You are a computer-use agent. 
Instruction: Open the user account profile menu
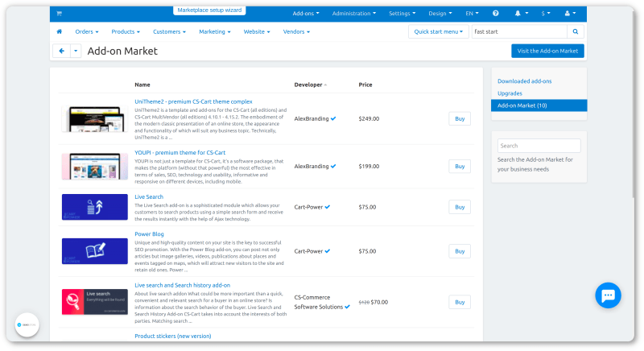(x=571, y=14)
